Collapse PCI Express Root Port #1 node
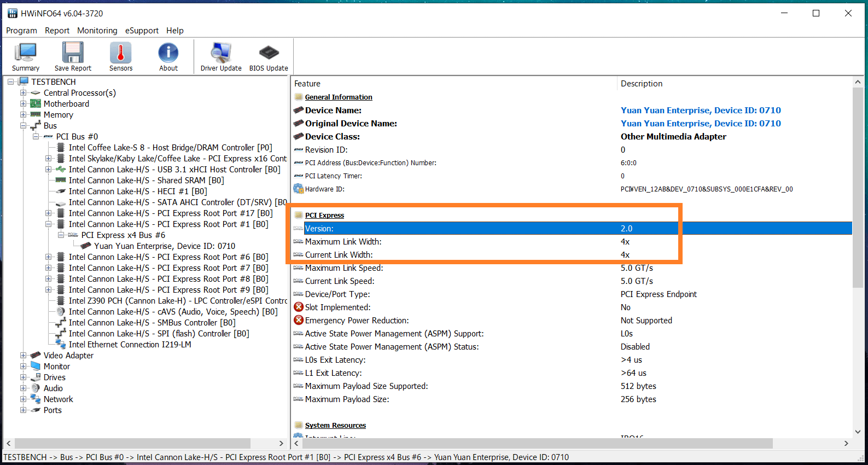Image resolution: width=868 pixels, height=465 pixels. pos(49,224)
